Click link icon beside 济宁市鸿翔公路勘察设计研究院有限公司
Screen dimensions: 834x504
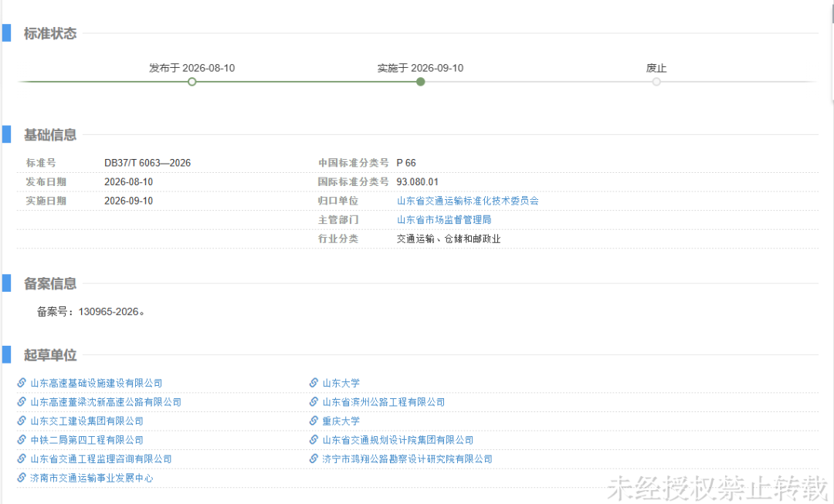tap(314, 458)
